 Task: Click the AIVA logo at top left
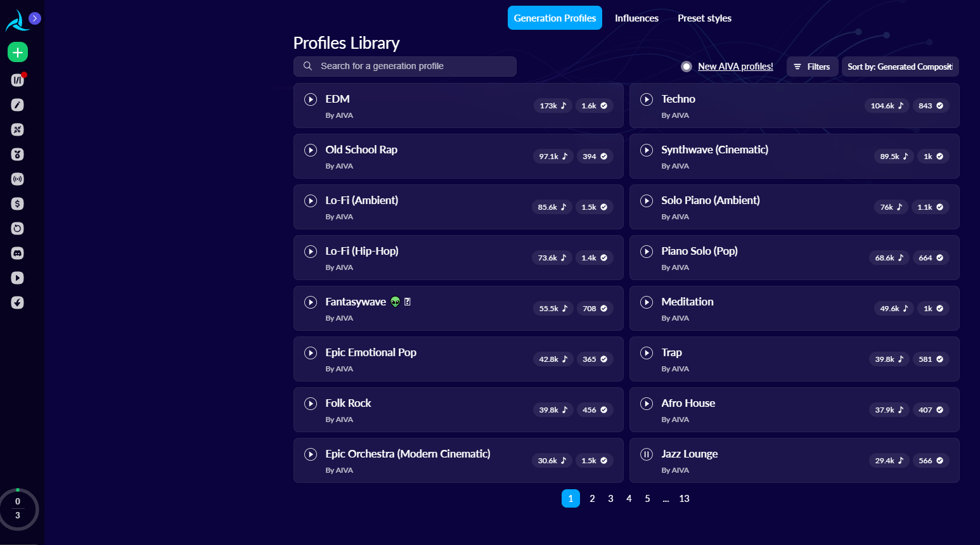(x=17, y=21)
